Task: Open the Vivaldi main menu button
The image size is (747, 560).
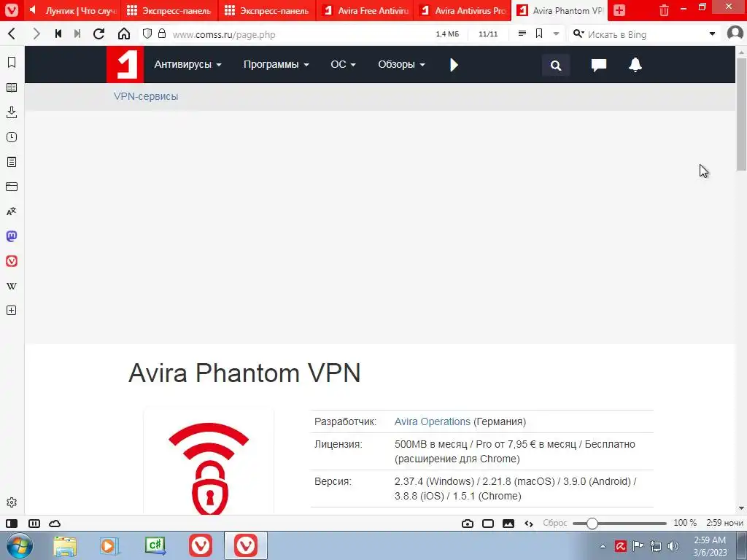Action: click(12, 10)
